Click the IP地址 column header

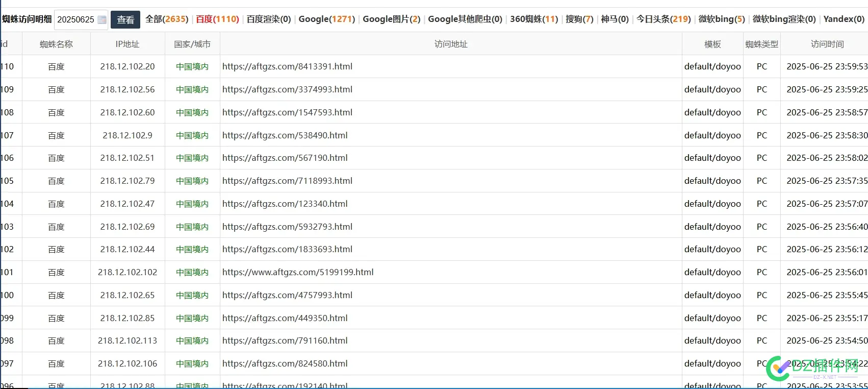[127, 44]
